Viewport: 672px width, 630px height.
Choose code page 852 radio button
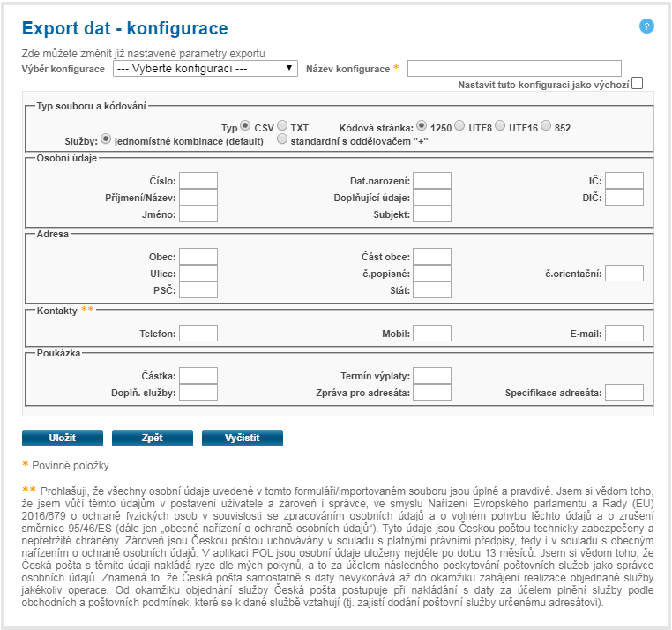547,126
